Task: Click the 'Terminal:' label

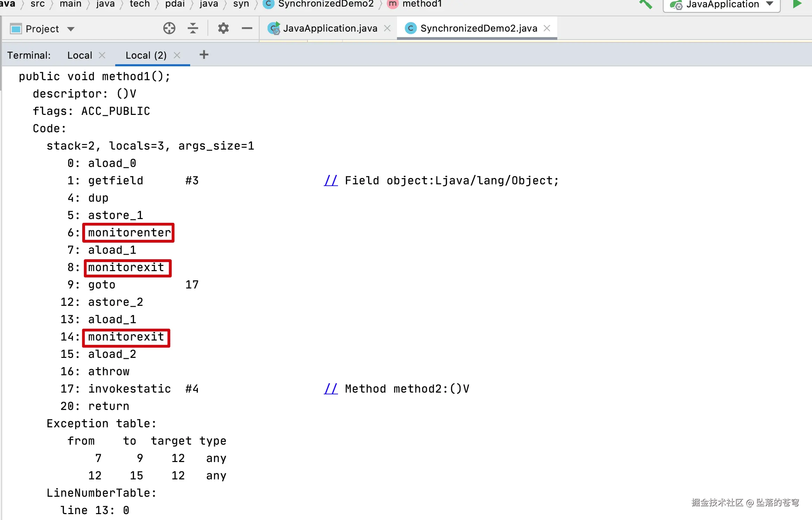Action: (29, 55)
